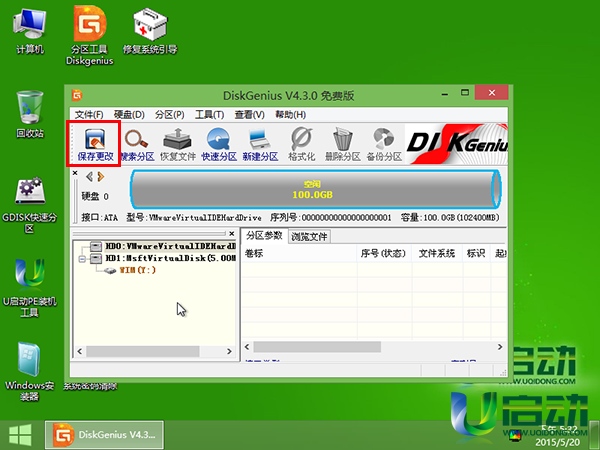Click Backup Partition (备份分区) icon
The height and width of the screenshot is (450, 600).
[384, 144]
